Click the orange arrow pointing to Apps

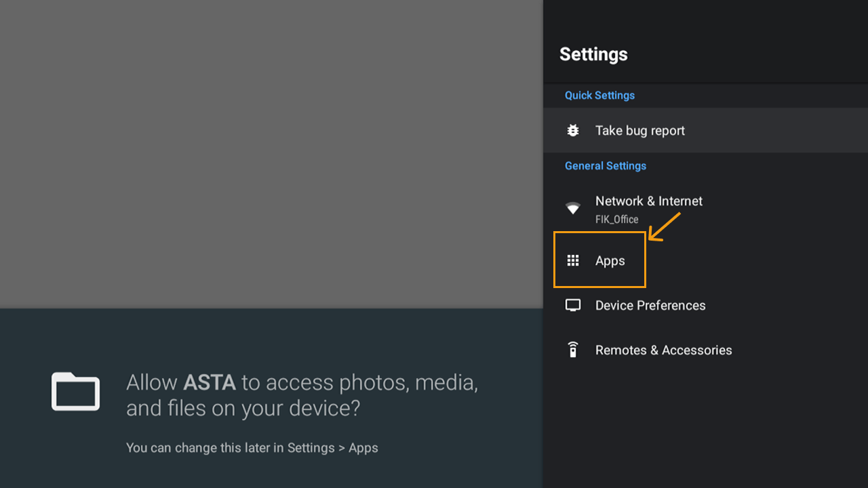(665, 226)
